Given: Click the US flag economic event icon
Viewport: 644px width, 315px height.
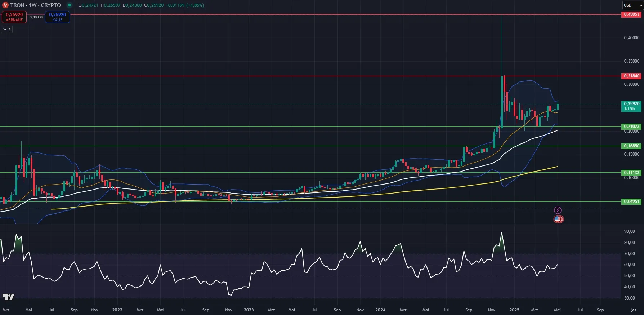Looking at the screenshot, I should pyautogui.click(x=558, y=219).
